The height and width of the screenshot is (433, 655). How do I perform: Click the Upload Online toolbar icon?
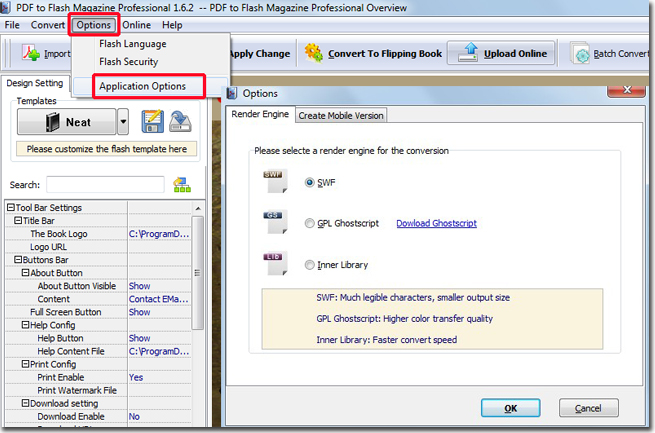click(466, 53)
